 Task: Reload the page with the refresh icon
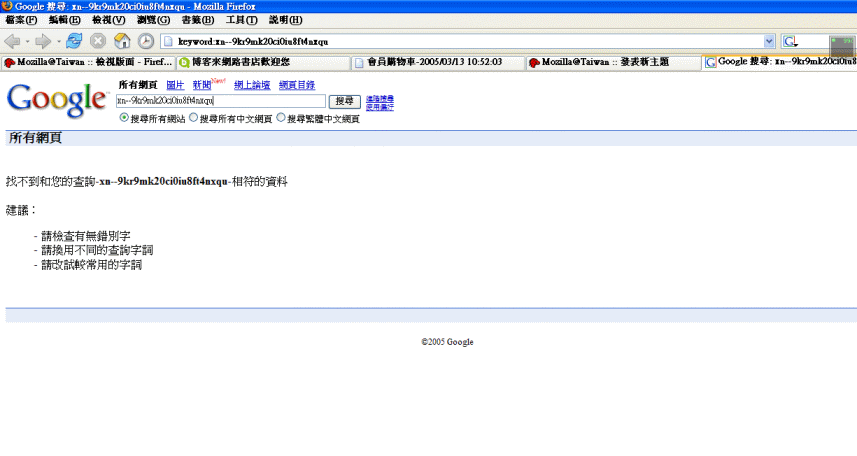pos(74,41)
